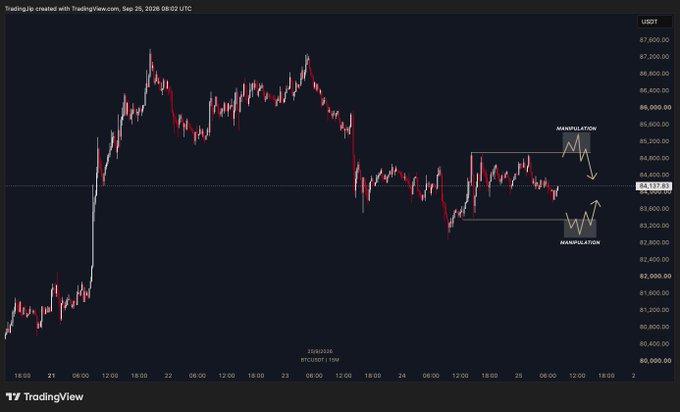
Task: Select the current price tag 84,137.83
Action: pyautogui.click(x=654, y=186)
